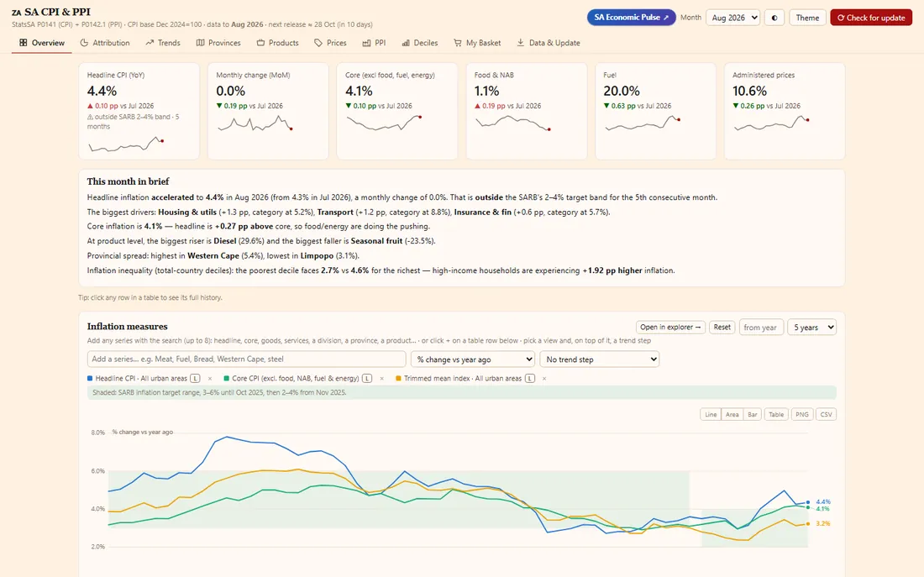Remove the Core CPI series
The height and width of the screenshot is (577, 924).
382,379
